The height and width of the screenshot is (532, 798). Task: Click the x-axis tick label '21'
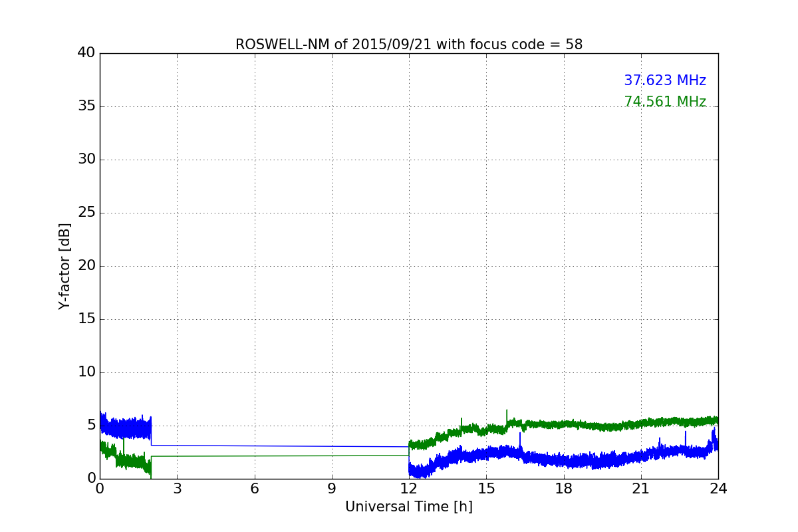point(641,489)
